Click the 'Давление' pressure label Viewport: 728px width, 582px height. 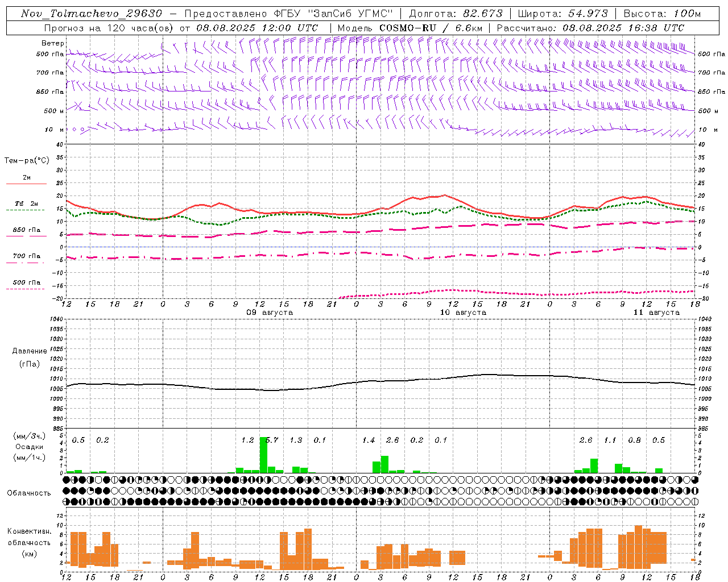coord(30,351)
